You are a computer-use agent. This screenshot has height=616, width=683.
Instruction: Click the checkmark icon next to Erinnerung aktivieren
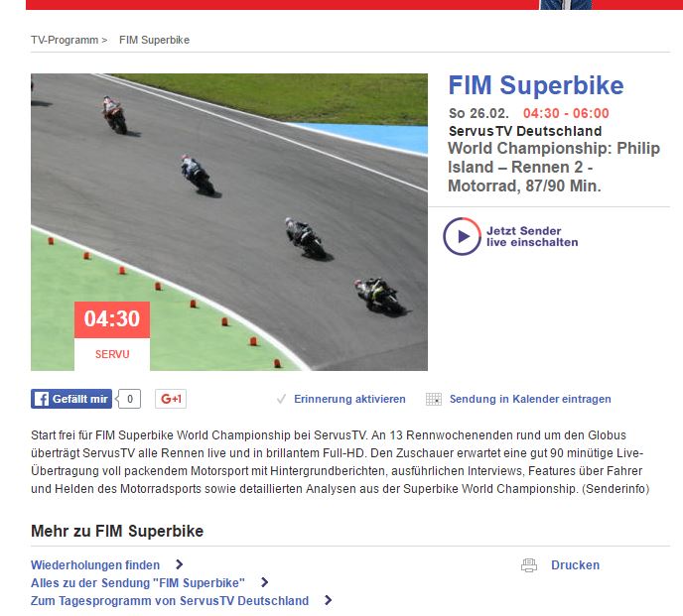[282, 399]
